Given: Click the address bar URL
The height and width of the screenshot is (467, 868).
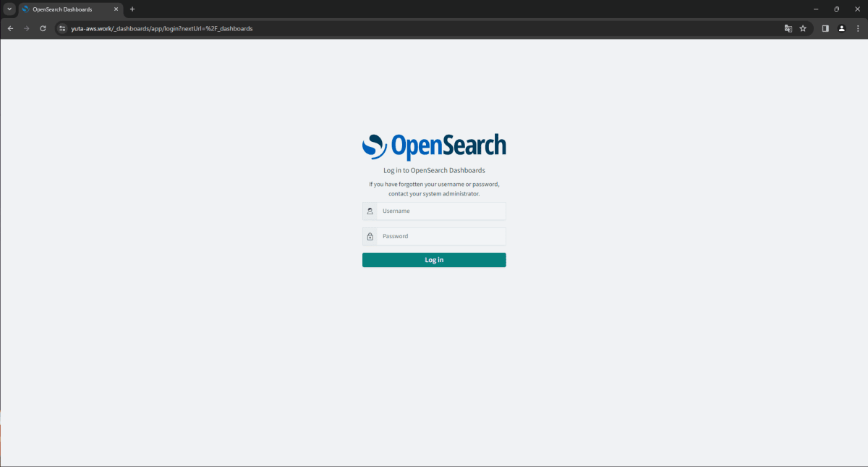Looking at the screenshot, I should click(x=162, y=28).
